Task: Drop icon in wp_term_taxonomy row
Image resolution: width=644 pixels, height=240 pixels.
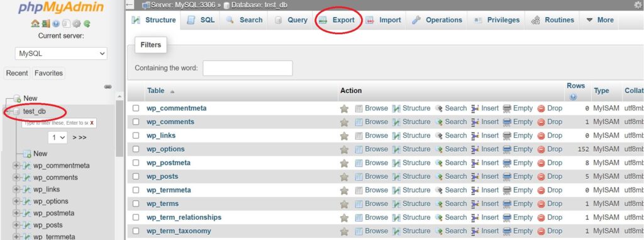Action: (x=541, y=231)
